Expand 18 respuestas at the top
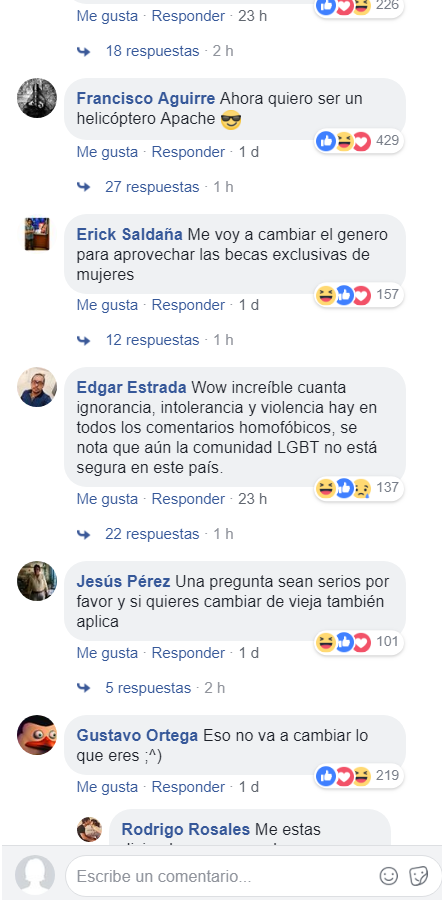Screen dimensions: 442x900 point(152,51)
